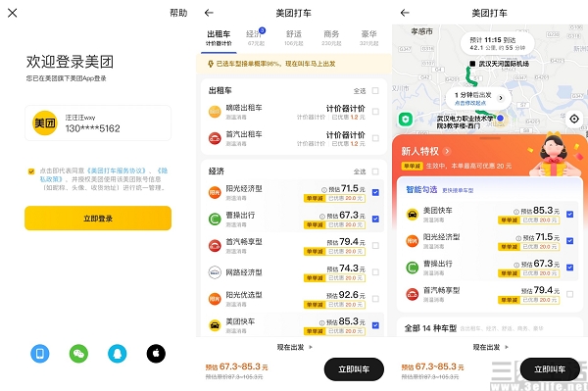Go back from middle 美团打车 screen
The image size is (588, 391).
coord(209,13)
